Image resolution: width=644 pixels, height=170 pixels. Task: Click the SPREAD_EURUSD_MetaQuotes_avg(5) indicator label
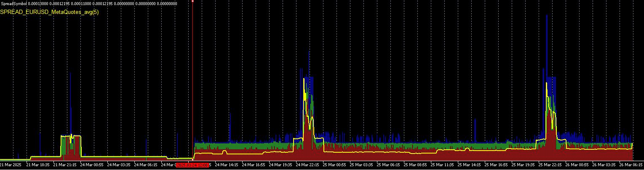50,12
